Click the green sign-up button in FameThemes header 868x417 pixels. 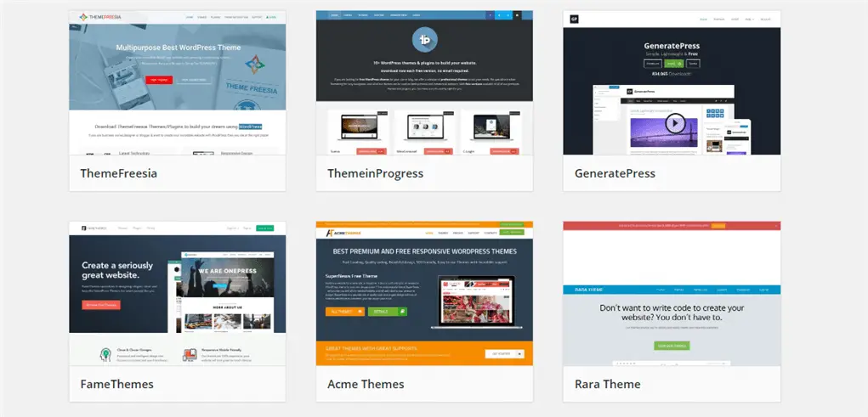(x=264, y=228)
